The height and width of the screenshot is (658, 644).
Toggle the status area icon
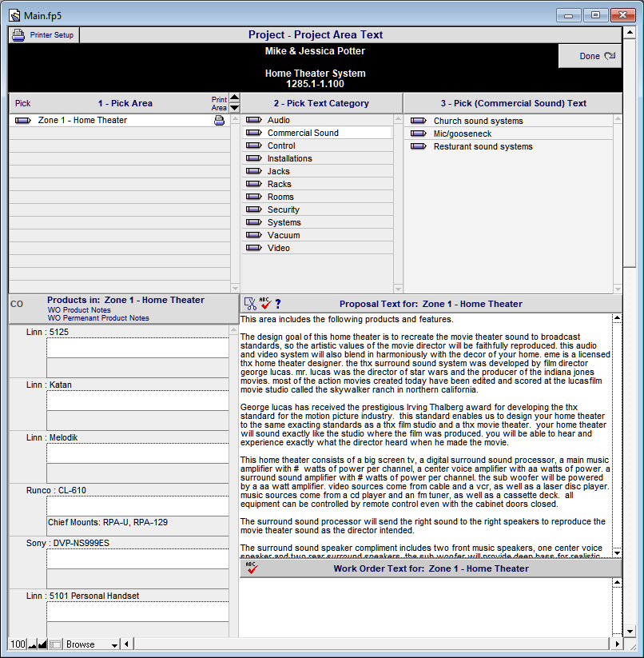(x=55, y=644)
